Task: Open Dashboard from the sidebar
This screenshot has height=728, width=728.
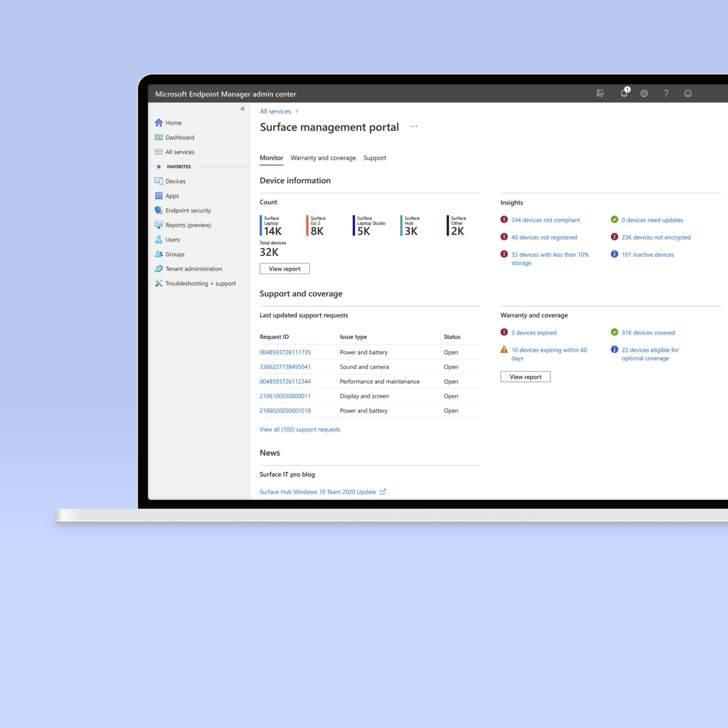Action: point(180,138)
